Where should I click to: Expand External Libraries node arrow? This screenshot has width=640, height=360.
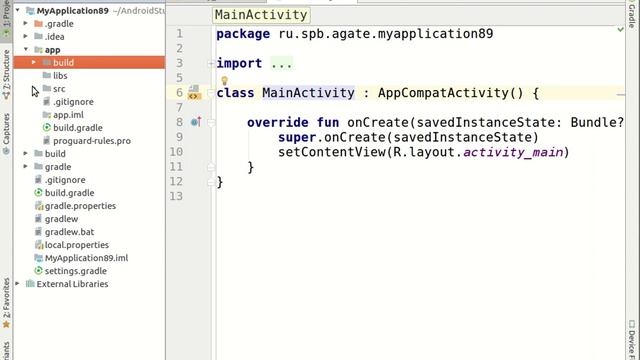pyautogui.click(x=18, y=284)
